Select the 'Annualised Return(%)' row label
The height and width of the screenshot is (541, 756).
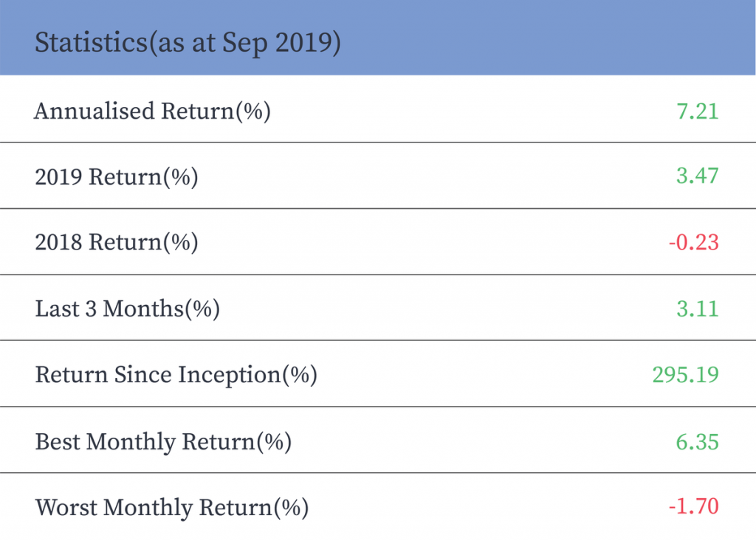pos(153,111)
